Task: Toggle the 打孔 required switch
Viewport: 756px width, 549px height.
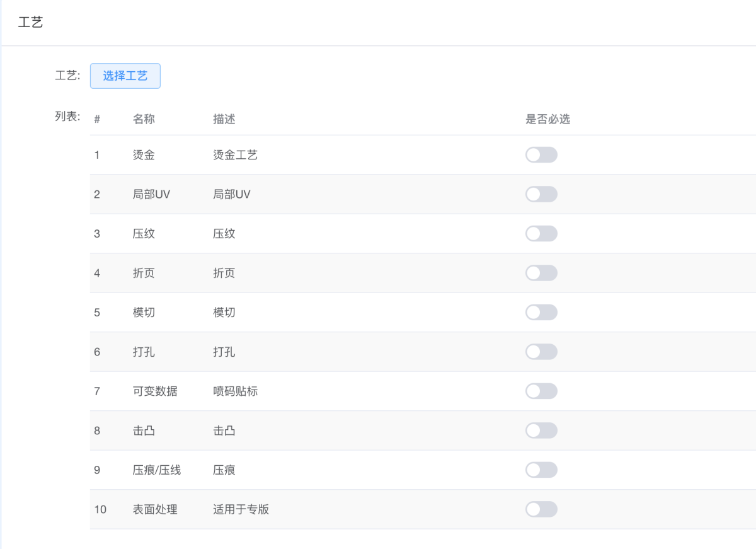Action: click(x=541, y=352)
